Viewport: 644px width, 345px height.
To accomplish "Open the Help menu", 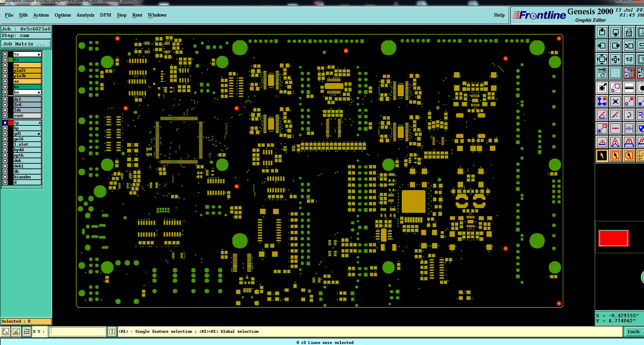I will pos(499,15).
